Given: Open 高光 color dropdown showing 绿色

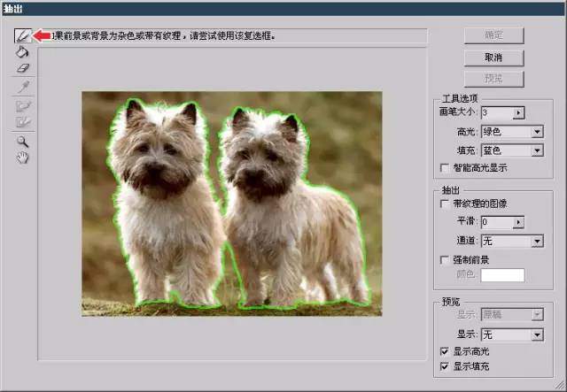Looking at the screenshot, I should click(512, 132).
